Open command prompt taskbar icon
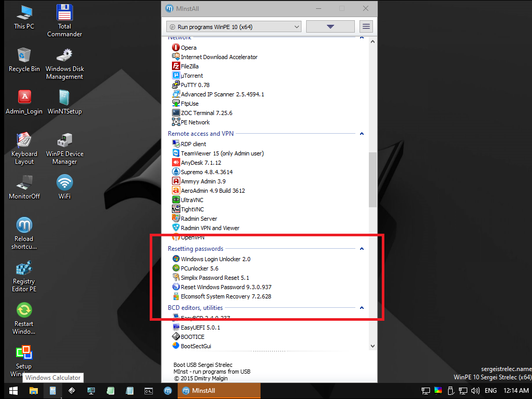This screenshot has height=399, width=532. (149, 391)
